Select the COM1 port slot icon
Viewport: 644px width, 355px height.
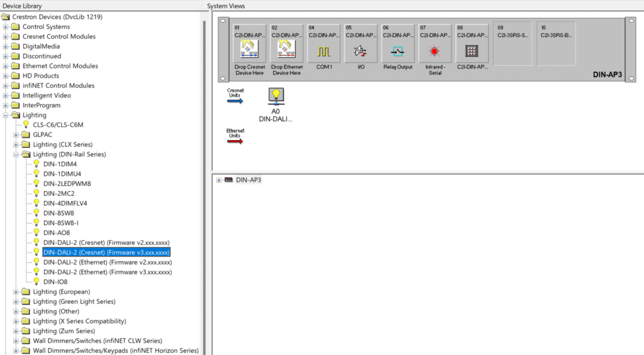[324, 52]
